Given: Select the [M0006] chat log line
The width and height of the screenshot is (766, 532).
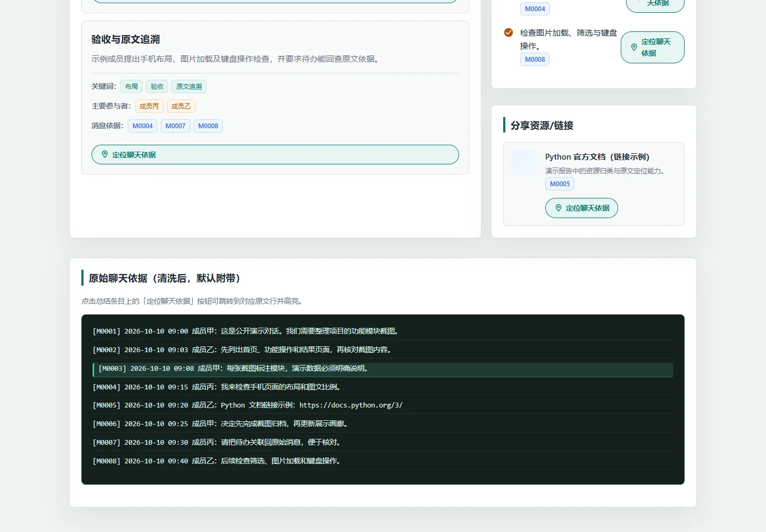Looking at the screenshot, I should pos(383,423).
